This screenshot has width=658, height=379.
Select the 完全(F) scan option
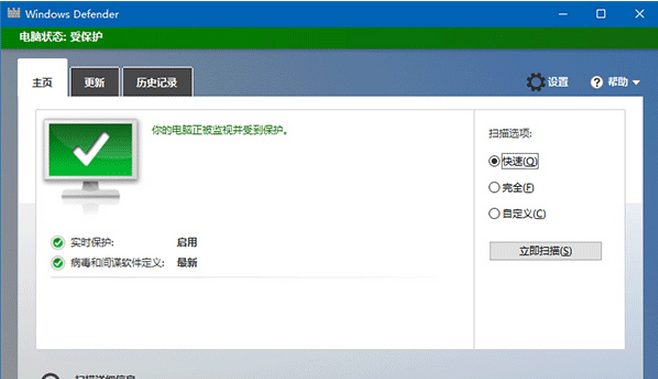[494, 187]
